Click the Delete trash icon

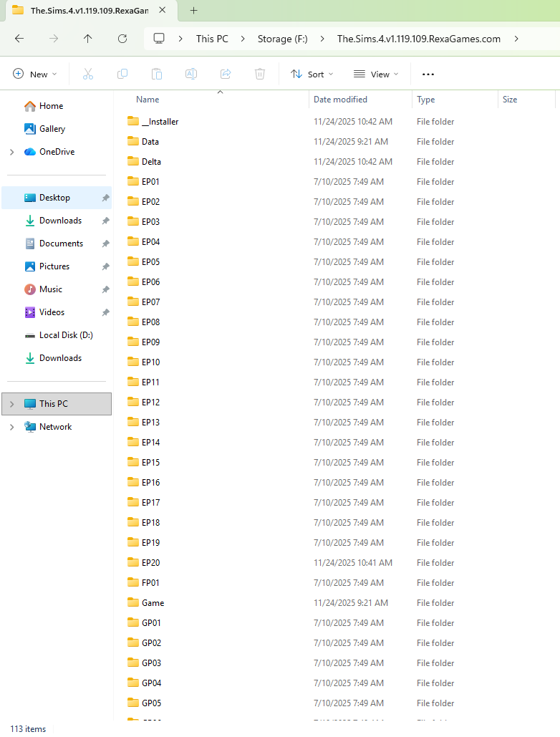(260, 74)
